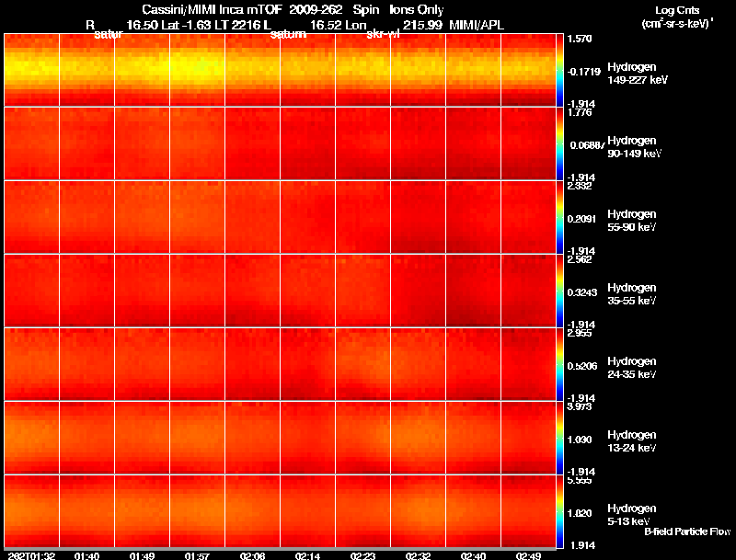Viewport: 736px width, 560px height.
Task: Click the Hydrogen 5-13 keV label
Action: [632, 515]
